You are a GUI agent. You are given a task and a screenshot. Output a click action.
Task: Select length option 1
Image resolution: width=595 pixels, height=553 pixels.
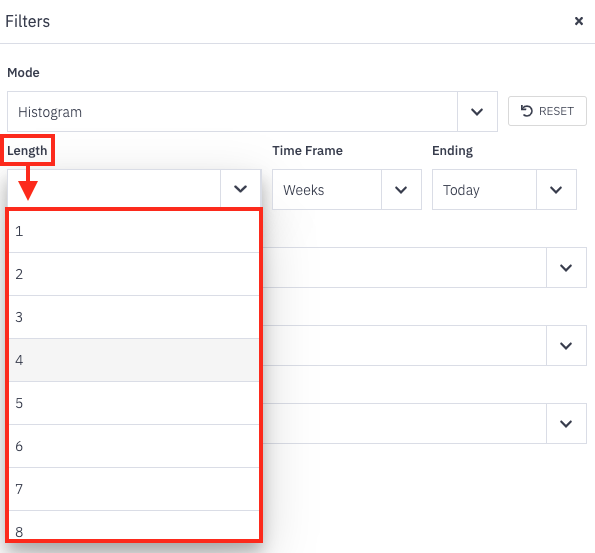134,231
